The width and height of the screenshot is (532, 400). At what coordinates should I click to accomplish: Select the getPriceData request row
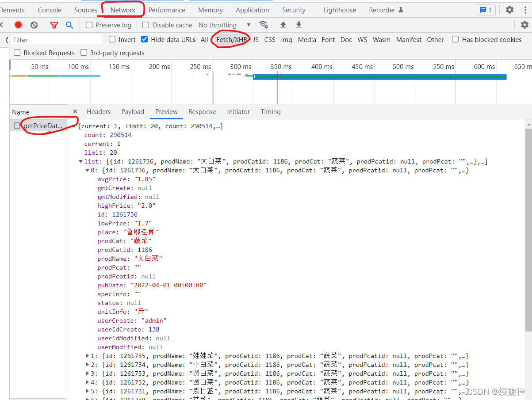(x=38, y=126)
